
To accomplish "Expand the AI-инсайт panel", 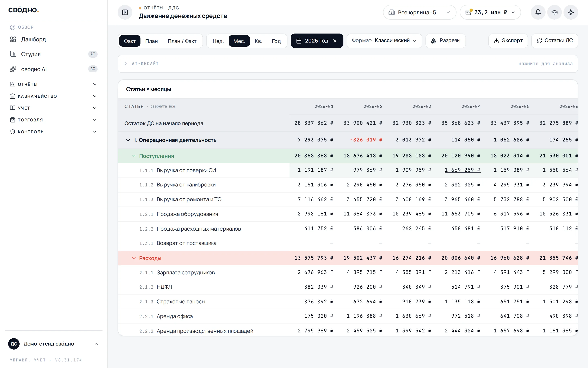I will (348, 64).
